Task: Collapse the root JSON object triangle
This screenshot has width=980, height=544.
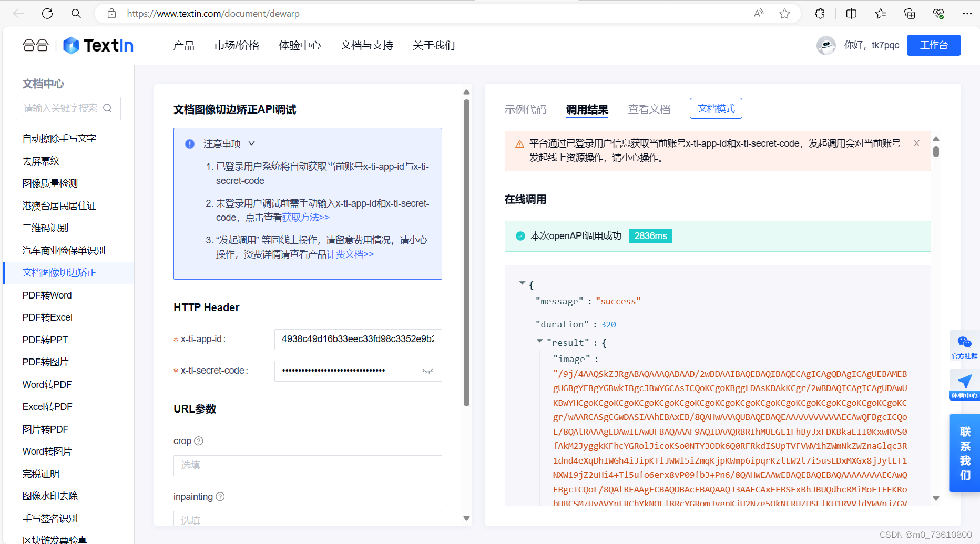Action: tap(522, 283)
